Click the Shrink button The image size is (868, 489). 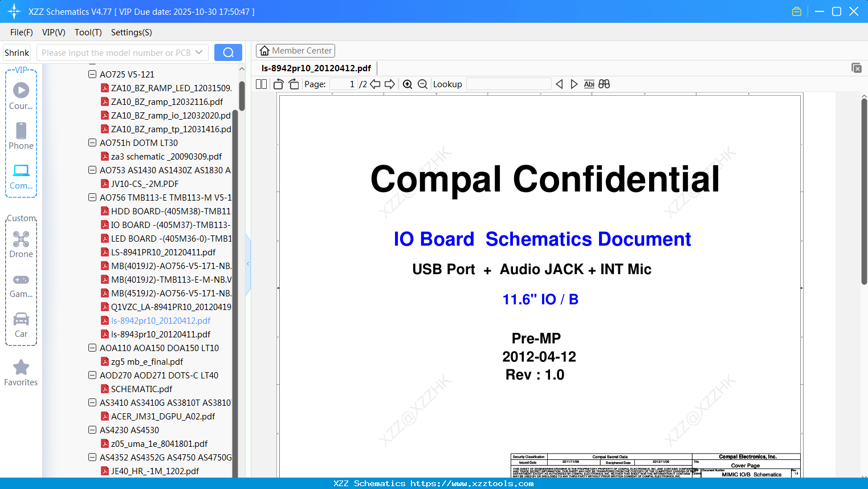[x=17, y=52]
